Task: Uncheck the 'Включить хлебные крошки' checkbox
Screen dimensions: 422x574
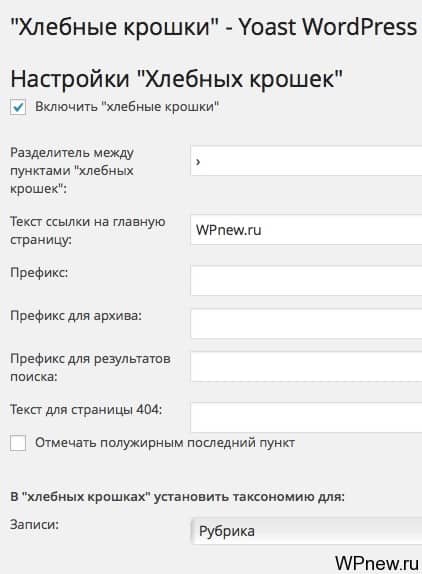Action: [x=18, y=107]
